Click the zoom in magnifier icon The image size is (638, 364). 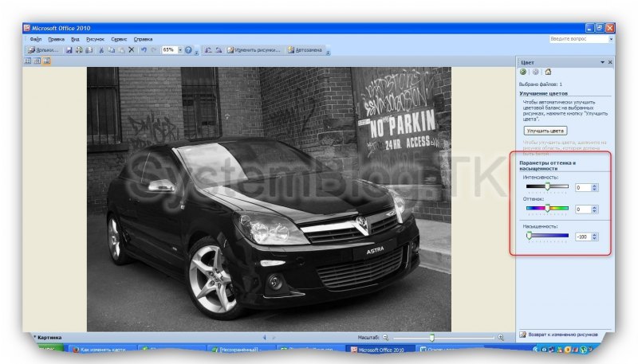coord(501,337)
